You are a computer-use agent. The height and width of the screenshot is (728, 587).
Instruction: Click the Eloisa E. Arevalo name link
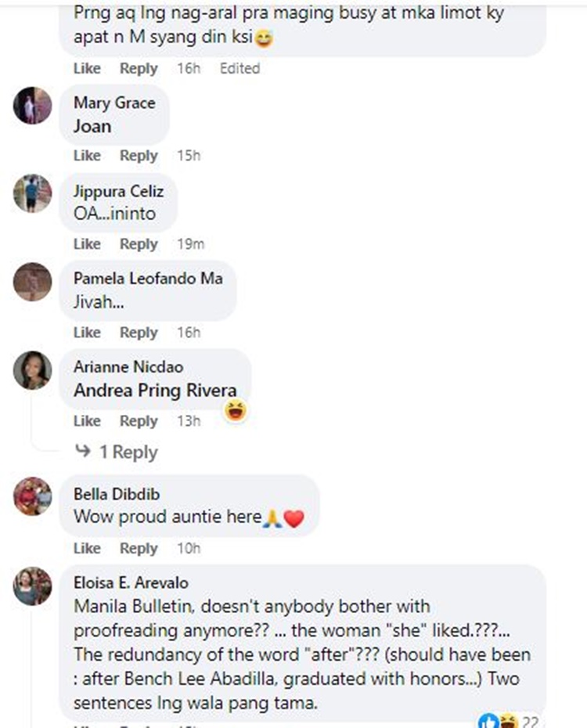coord(131,582)
